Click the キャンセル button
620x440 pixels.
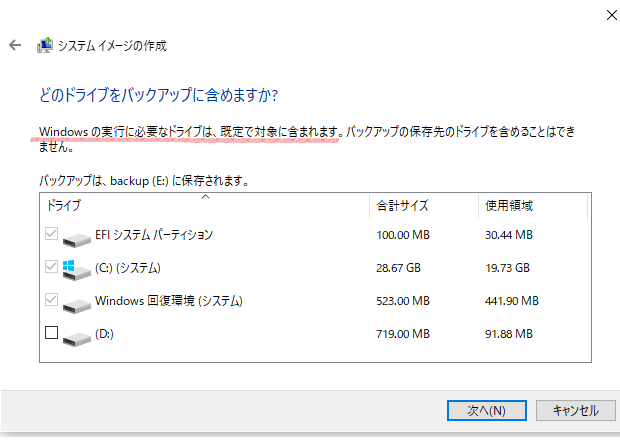point(576,410)
